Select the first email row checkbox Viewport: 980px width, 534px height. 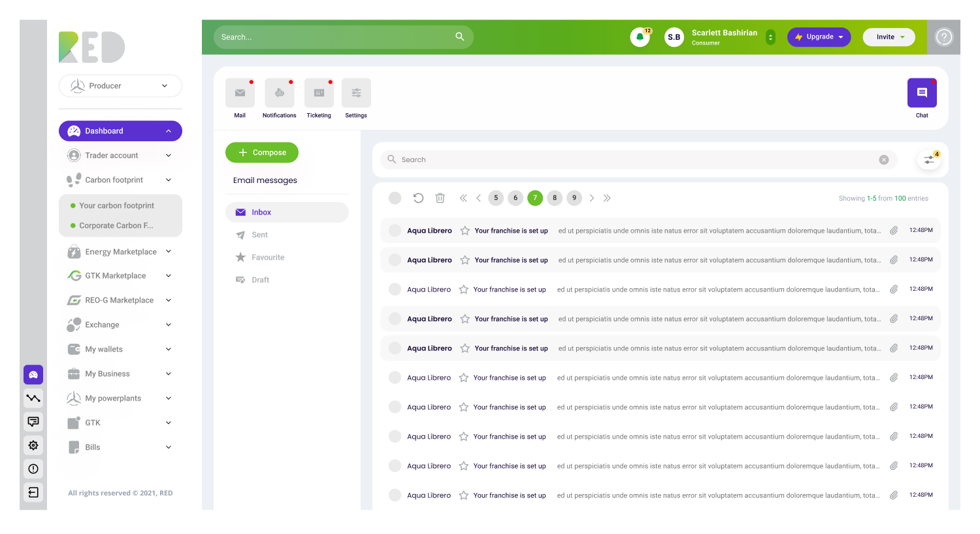[395, 231]
